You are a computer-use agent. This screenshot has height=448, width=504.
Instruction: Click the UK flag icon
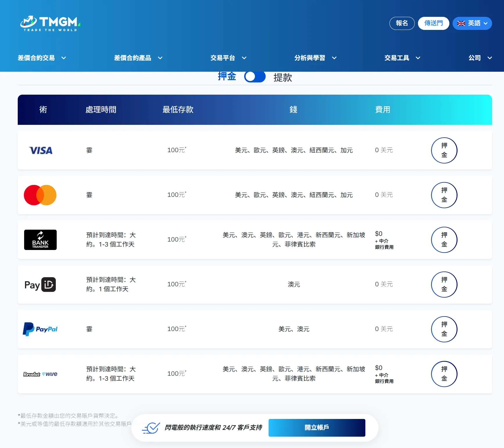(461, 23)
